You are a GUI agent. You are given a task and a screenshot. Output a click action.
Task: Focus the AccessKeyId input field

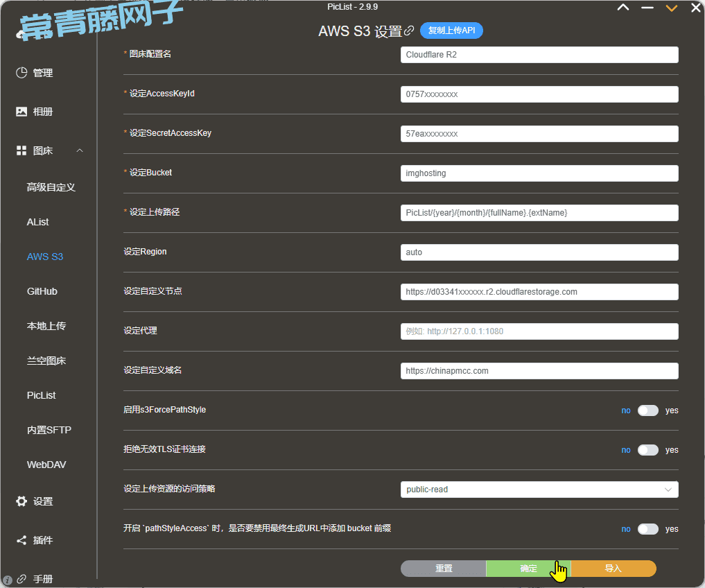point(539,94)
